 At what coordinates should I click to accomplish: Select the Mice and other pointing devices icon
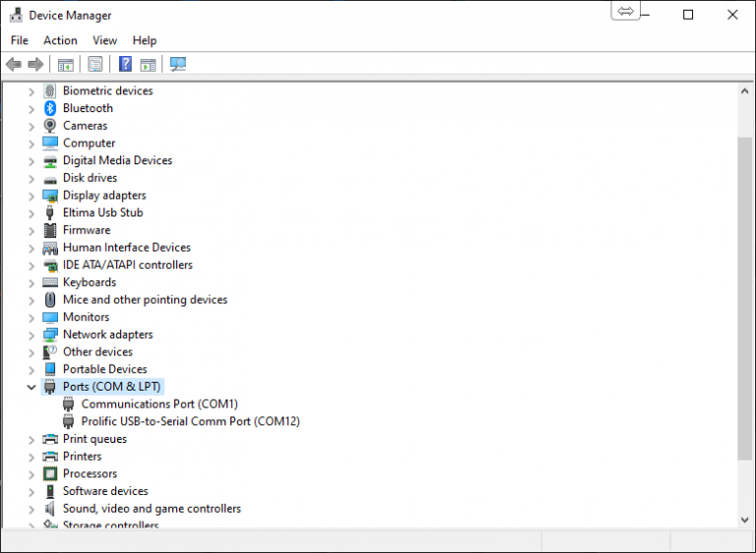(x=49, y=299)
